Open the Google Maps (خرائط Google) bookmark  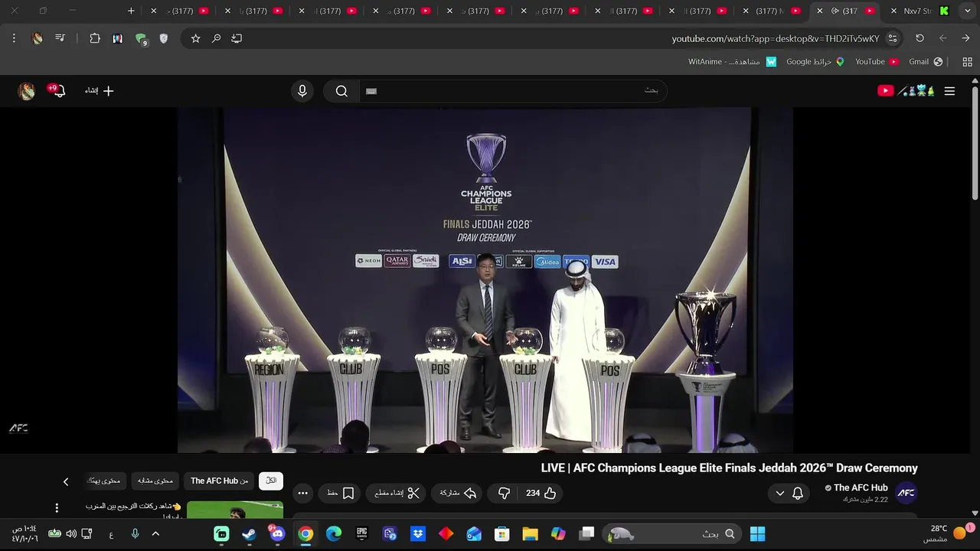pyautogui.click(x=815, y=62)
